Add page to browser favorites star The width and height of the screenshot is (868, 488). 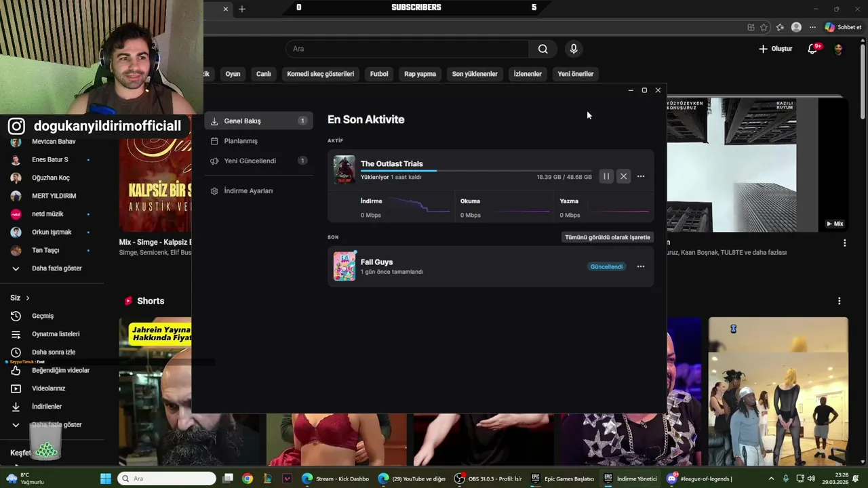coord(764,27)
